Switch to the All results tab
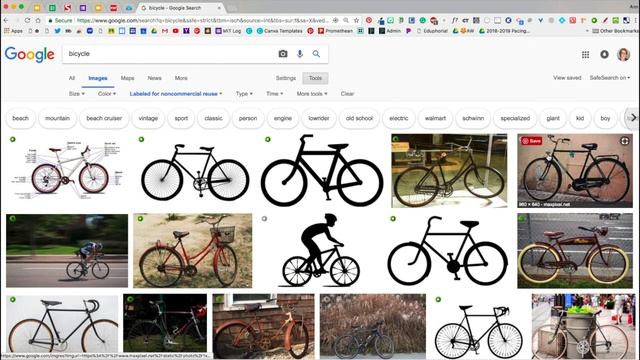The image size is (640, 360). (72, 78)
